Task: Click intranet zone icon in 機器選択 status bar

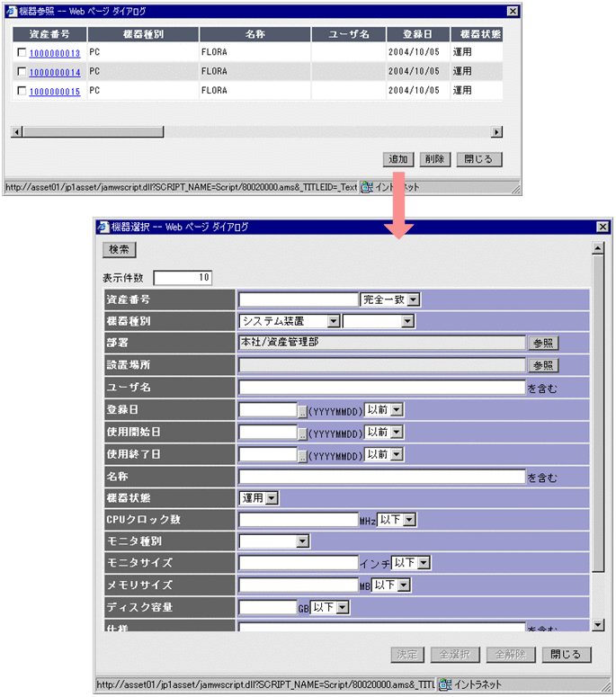Action: point(445,684)
